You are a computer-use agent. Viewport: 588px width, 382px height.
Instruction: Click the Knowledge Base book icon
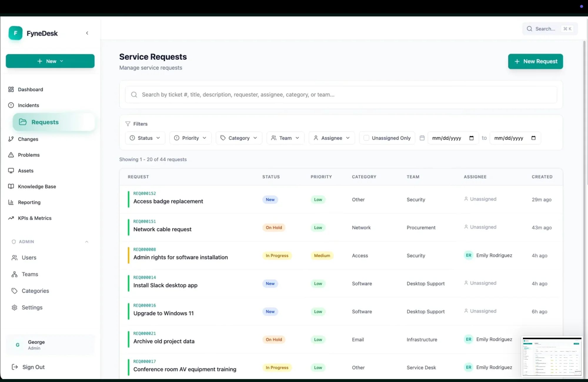coord(11,186)
